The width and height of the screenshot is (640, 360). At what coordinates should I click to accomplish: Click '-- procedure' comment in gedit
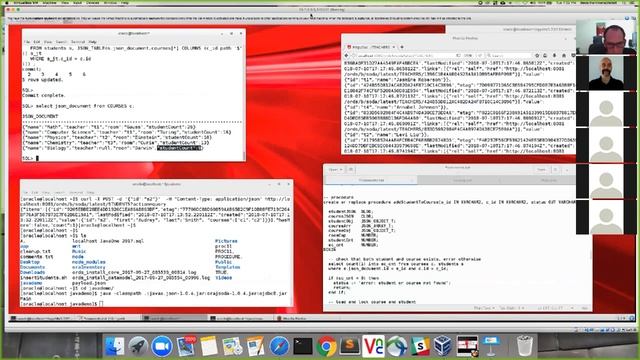click(x=338, y=197)
